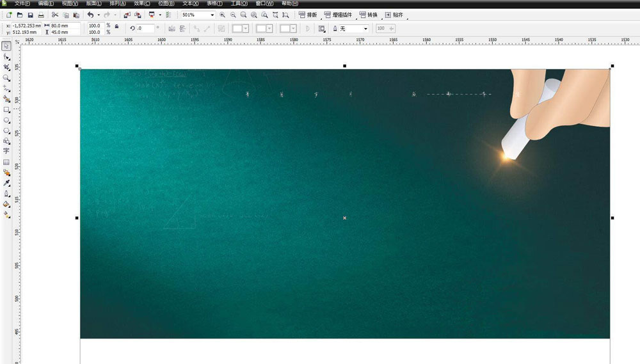
Task: Select the Freehand drawing tool
Action: (6, 88)
